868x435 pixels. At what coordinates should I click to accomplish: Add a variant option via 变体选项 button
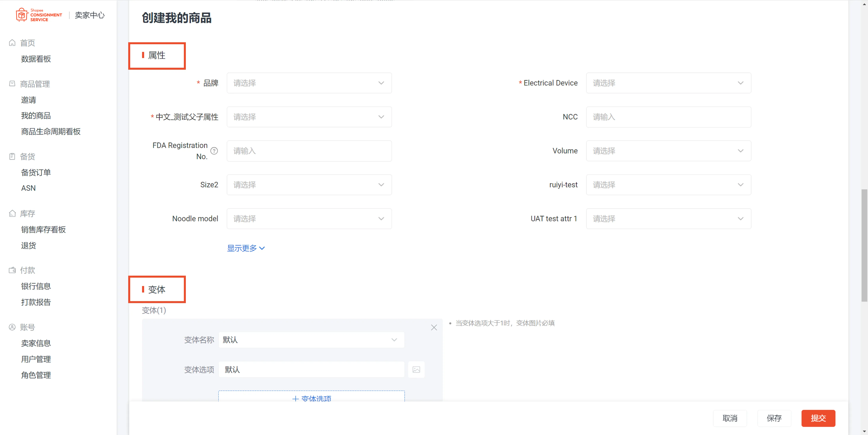tap(311, 399)
